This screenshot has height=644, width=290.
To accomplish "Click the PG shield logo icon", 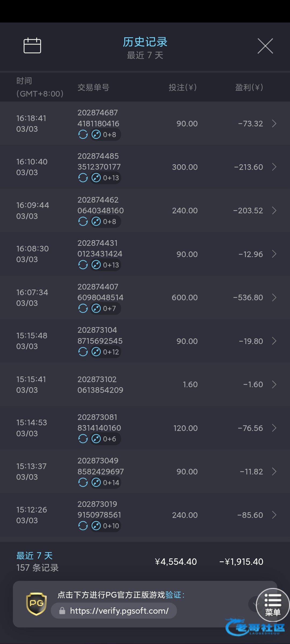I will pyautogui.click(x=37, y=604).
